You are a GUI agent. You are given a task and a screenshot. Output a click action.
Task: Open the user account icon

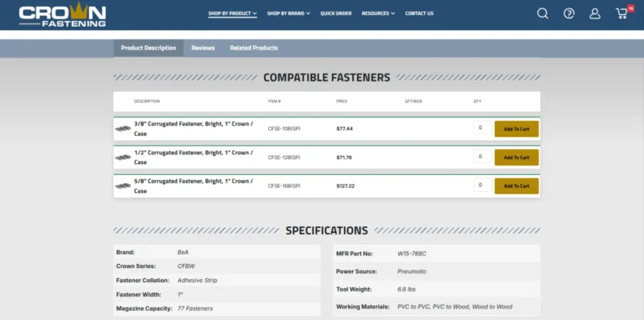click(595, 13)
